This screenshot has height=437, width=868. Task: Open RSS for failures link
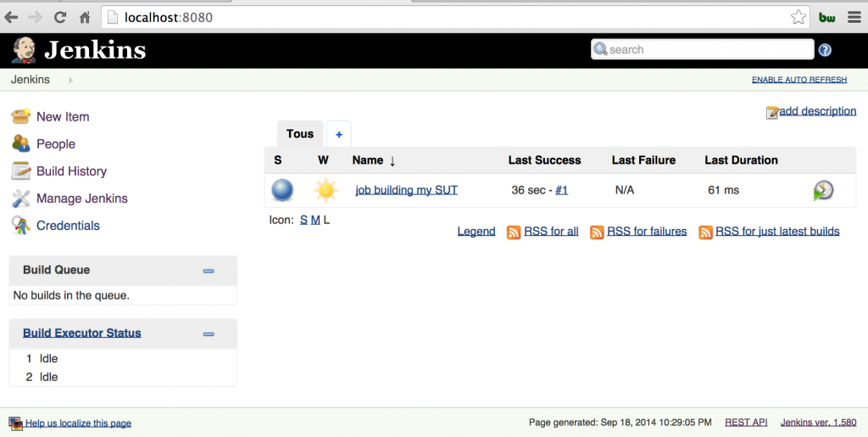[647, 232]
